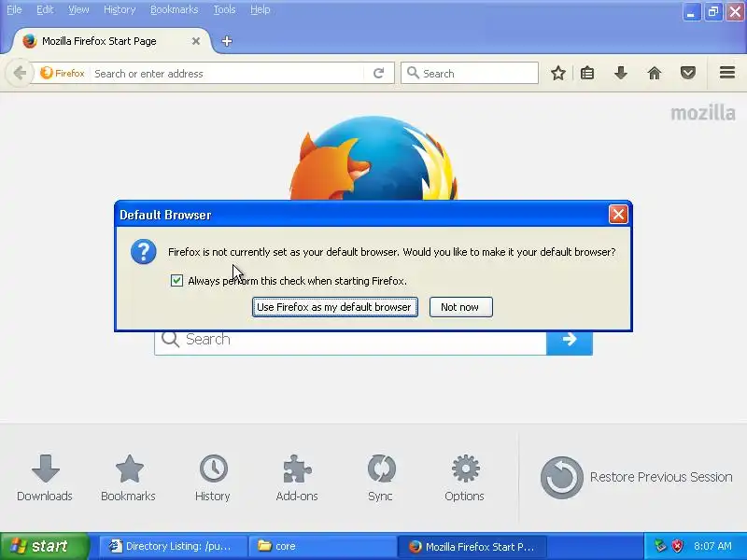
Task: Open the View menu
Action: click(78, 9)
